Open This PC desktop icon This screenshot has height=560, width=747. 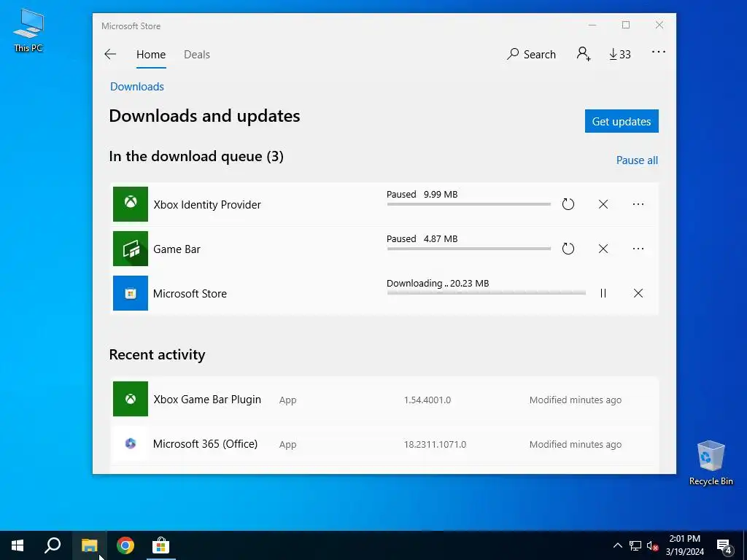pyautogui.click(x=28, y=30)
